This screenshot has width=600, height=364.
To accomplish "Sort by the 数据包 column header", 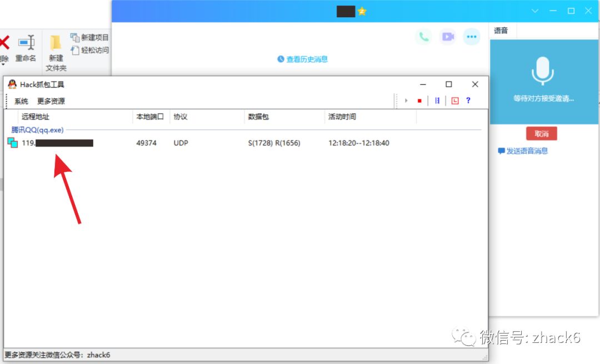I will click(284, 117).
